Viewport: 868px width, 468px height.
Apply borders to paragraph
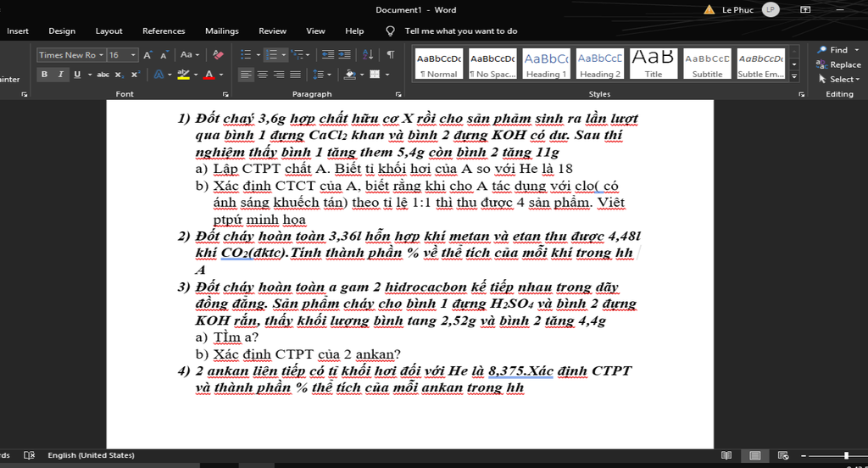[x=375, y=75]
